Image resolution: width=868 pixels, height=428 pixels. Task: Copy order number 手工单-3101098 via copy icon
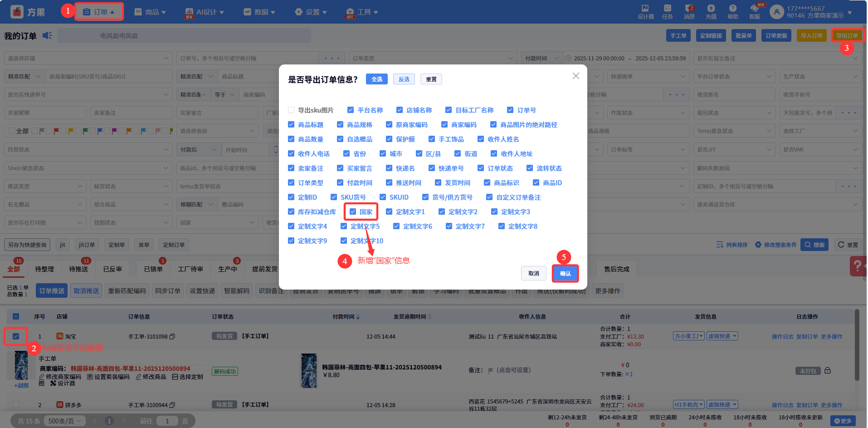172,337
